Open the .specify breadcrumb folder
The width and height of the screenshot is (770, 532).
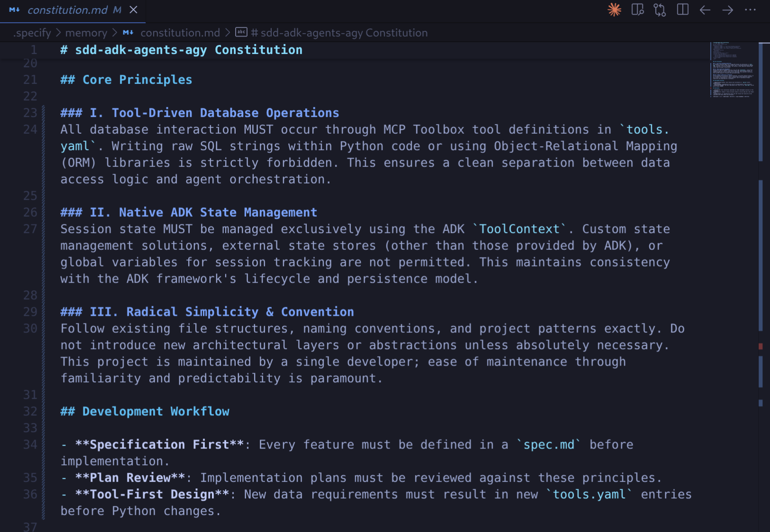tap(32, 33)
